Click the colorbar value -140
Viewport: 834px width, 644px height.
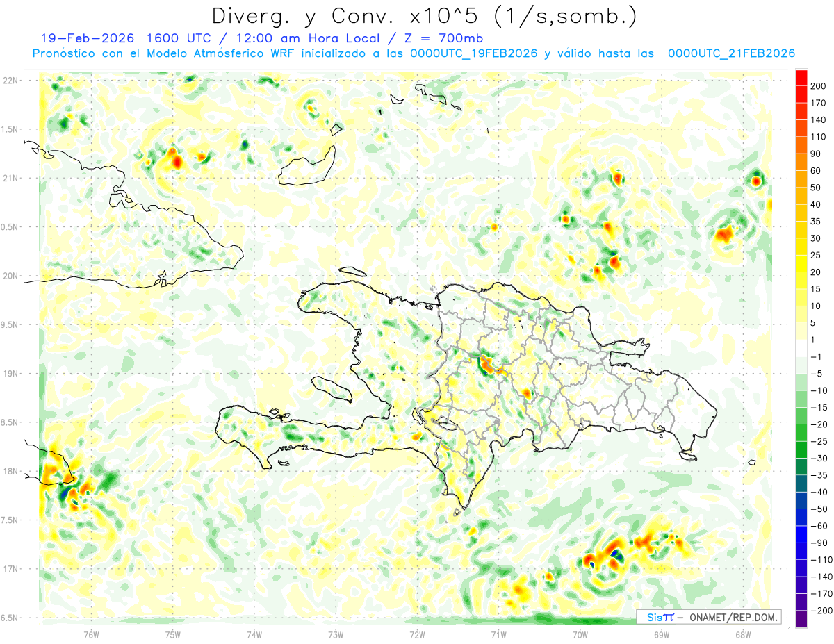pos(823,577)
